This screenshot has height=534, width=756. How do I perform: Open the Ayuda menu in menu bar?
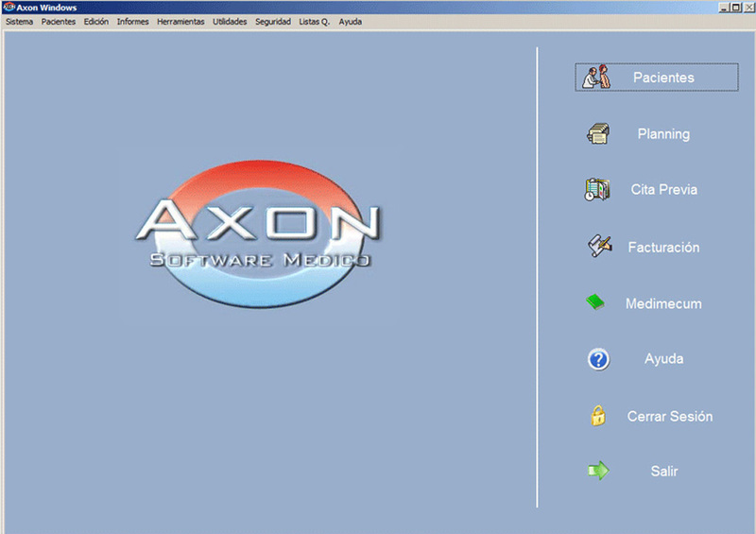pyautogui.click(x=350, y=22)
